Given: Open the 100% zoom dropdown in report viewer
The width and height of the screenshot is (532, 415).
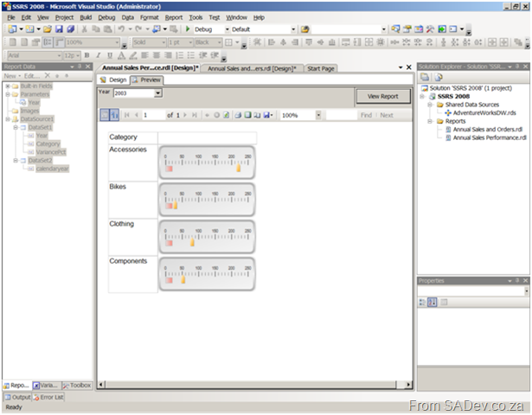Looking at the screenshot, I should (318, 115).
